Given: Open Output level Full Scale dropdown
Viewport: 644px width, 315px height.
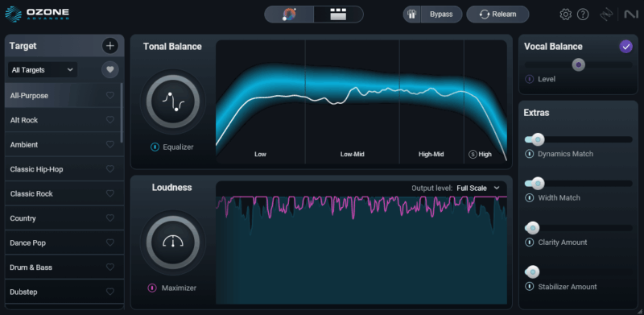Looking at the screenshot, I should tap(478, 188).
